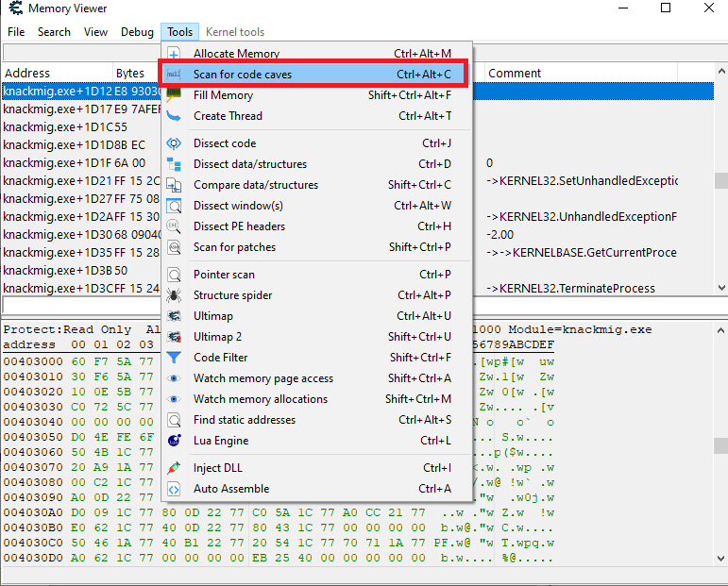728x586 pixels.
Task: Click the Dissect PE headers icon
Action: click(x=174, y=226)
